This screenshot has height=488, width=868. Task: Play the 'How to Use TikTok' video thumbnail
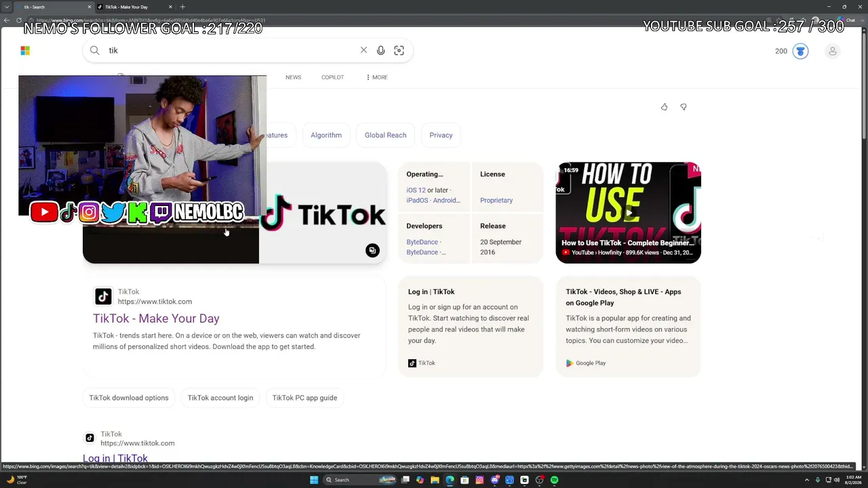[628, 213]
